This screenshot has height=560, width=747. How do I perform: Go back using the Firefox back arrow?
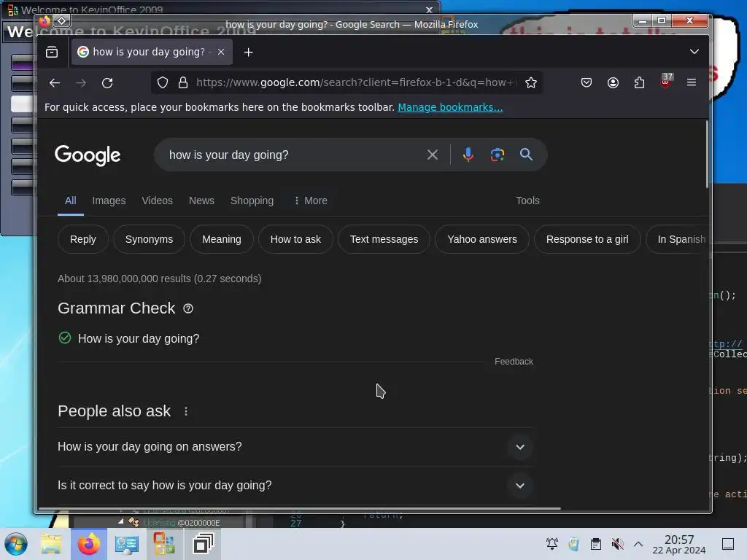click(54, 83)
